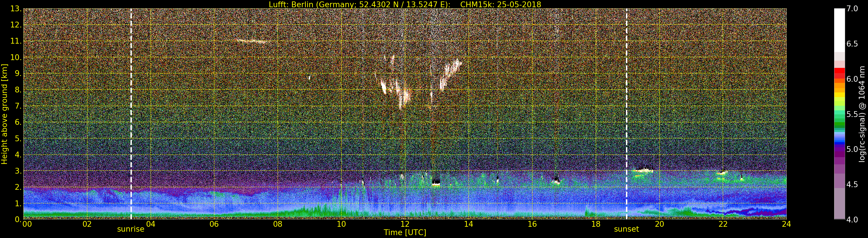Click time axis tick '06'
868x238 pixels.
tap(214, 224)
